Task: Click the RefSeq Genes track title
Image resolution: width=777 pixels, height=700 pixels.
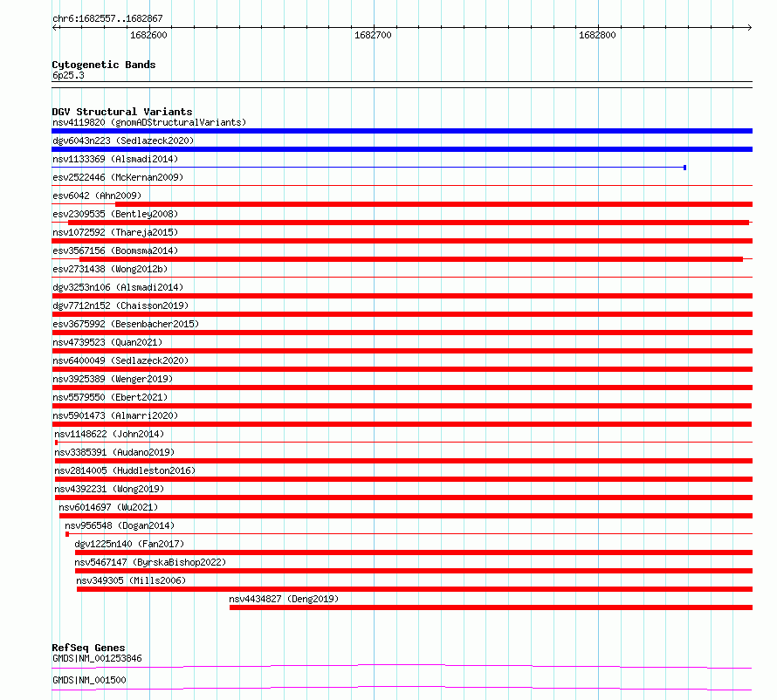Action: pos(88,648)
